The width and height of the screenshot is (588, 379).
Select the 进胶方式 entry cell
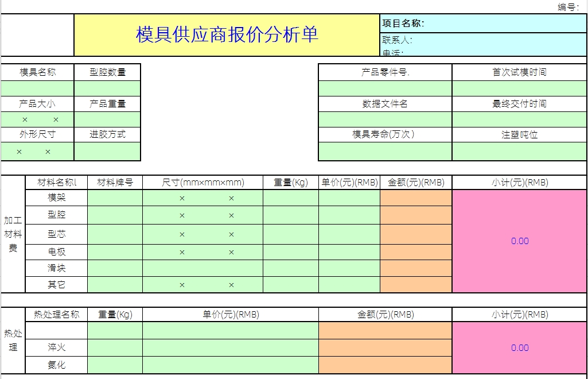tap(107, 150)
